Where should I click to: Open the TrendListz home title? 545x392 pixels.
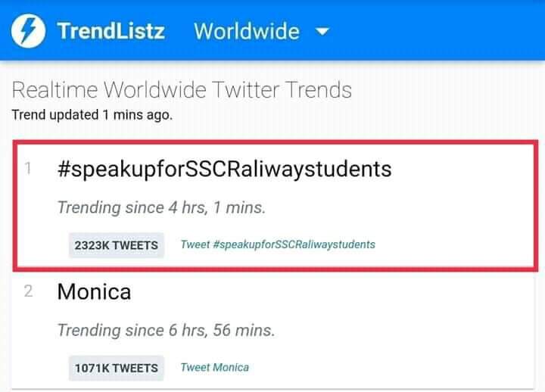click(x=111, y=31)
